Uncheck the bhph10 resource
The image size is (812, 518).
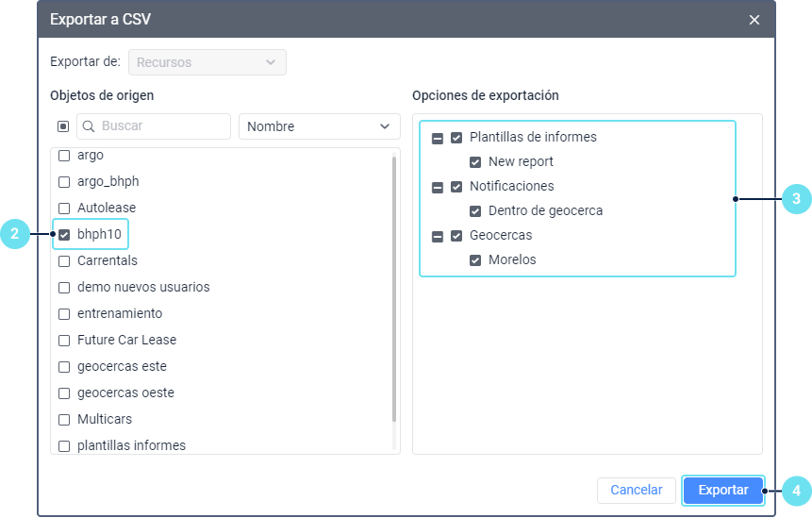click(64, 234)
